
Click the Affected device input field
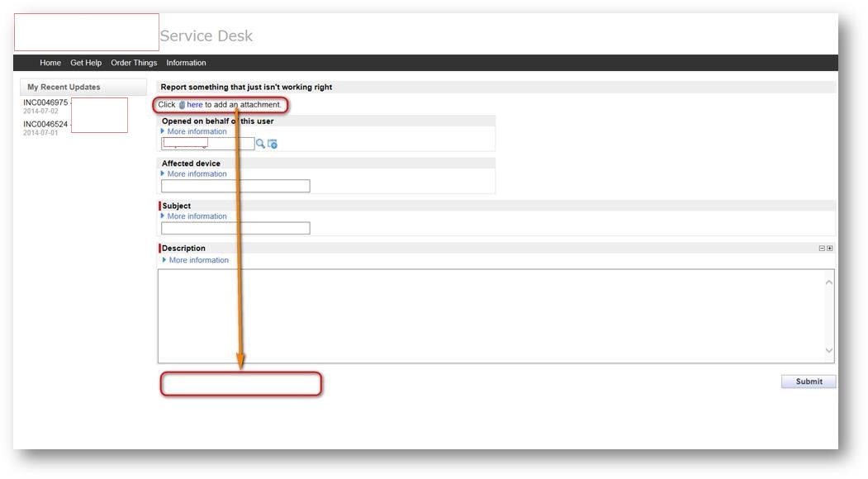click(x=235, y=185)
